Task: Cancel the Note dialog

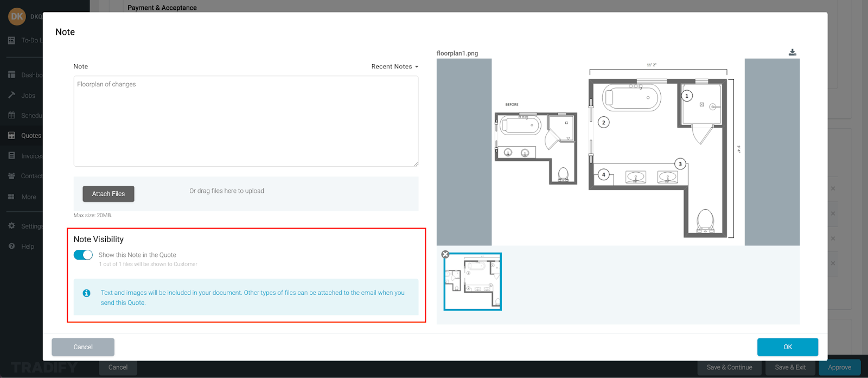Action: 83,347
